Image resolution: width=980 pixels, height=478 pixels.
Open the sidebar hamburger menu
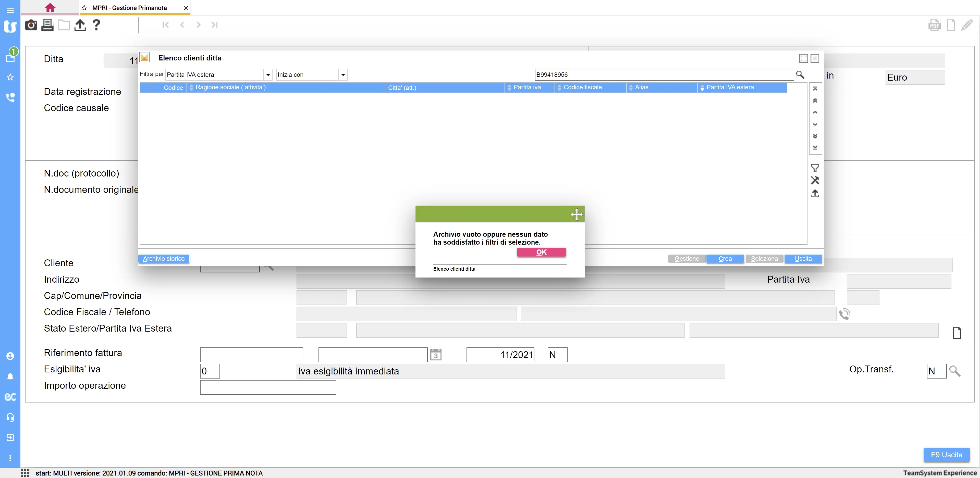click(x=10, y=11)
